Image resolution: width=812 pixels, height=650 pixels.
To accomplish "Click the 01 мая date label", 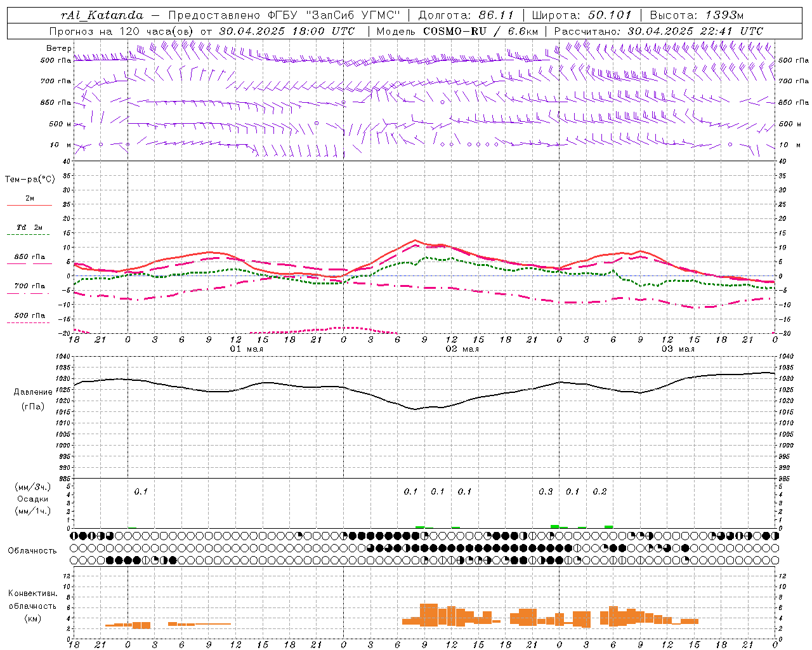I will [246, 349].
